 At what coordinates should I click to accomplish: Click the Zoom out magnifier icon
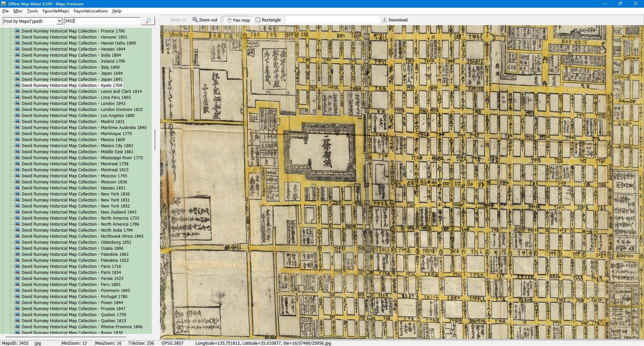pos(195,20)
